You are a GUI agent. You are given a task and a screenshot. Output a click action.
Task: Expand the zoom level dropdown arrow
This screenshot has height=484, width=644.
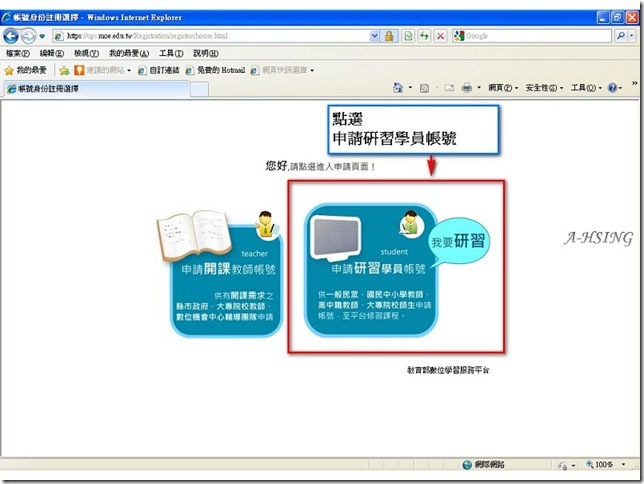point(623,465)
